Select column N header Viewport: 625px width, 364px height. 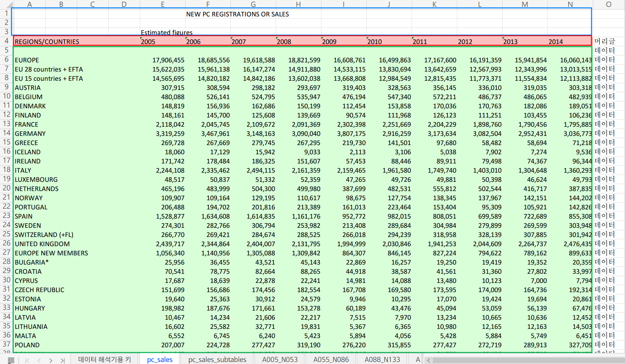click(570, 4)
